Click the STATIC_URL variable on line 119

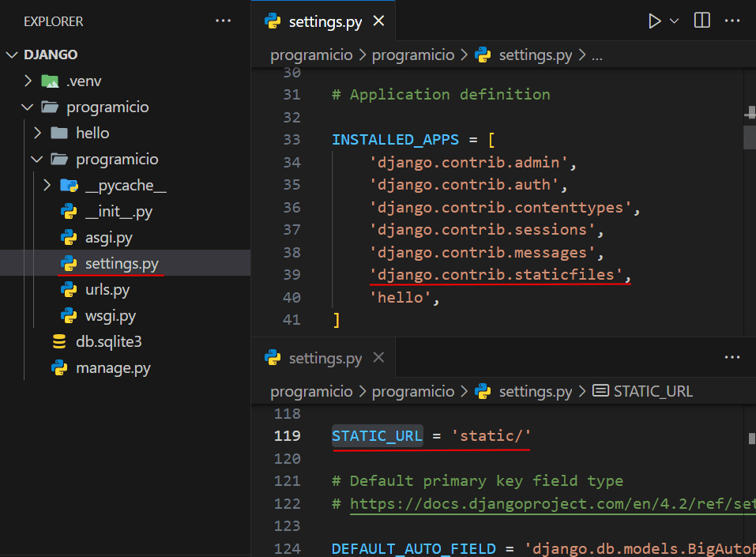378,436
